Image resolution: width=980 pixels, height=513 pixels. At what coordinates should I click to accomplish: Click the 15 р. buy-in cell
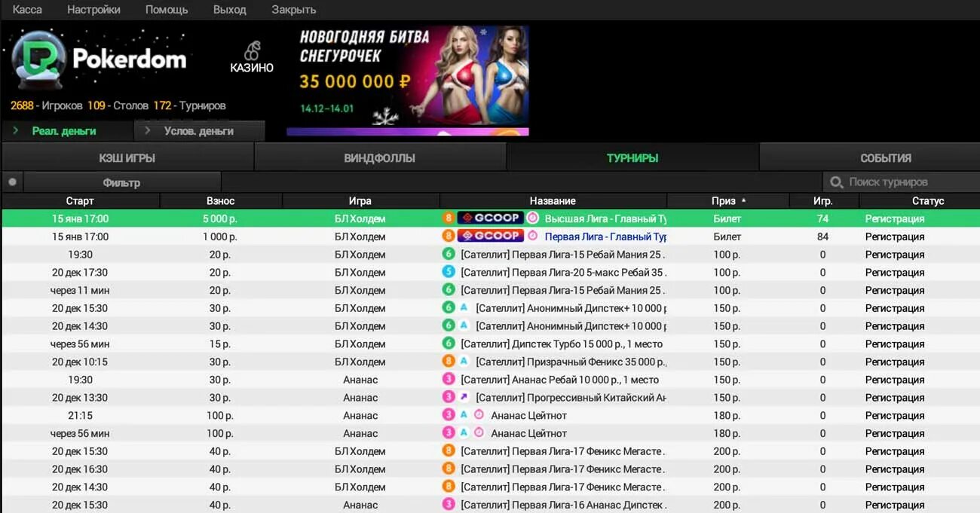pyautogui.click(x=220, y=344)
